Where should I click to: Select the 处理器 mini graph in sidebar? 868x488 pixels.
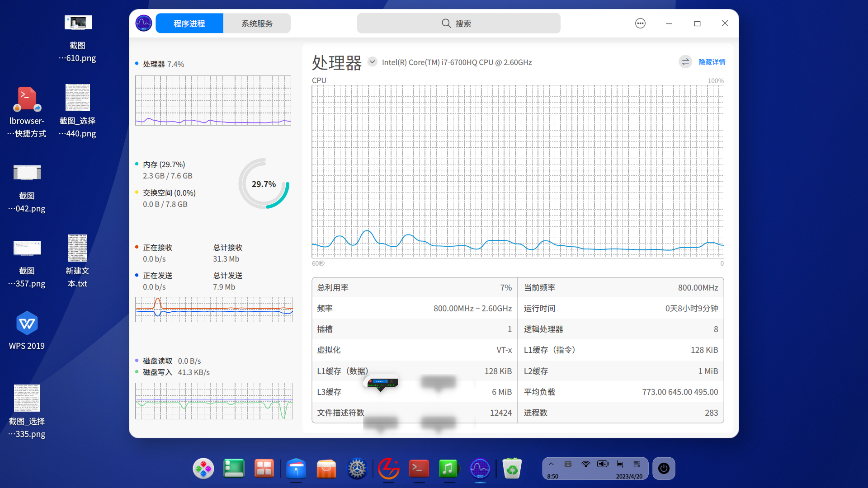point(213,100)
